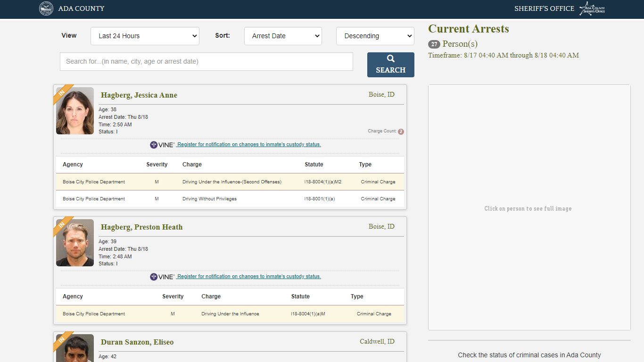Click the VINE logo under Jessica Anne Hagberg
Image resolution: width=644 pixels, height=362 pixels.
point(162,145)
